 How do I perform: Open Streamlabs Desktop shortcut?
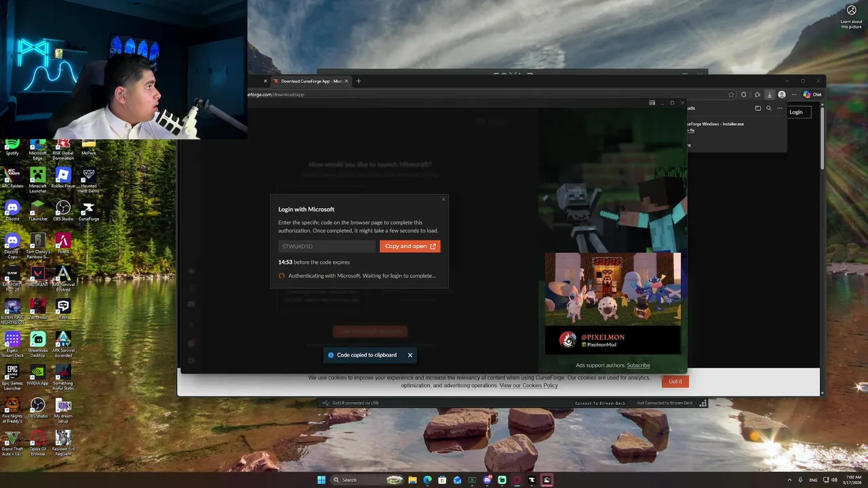point(38,344)
